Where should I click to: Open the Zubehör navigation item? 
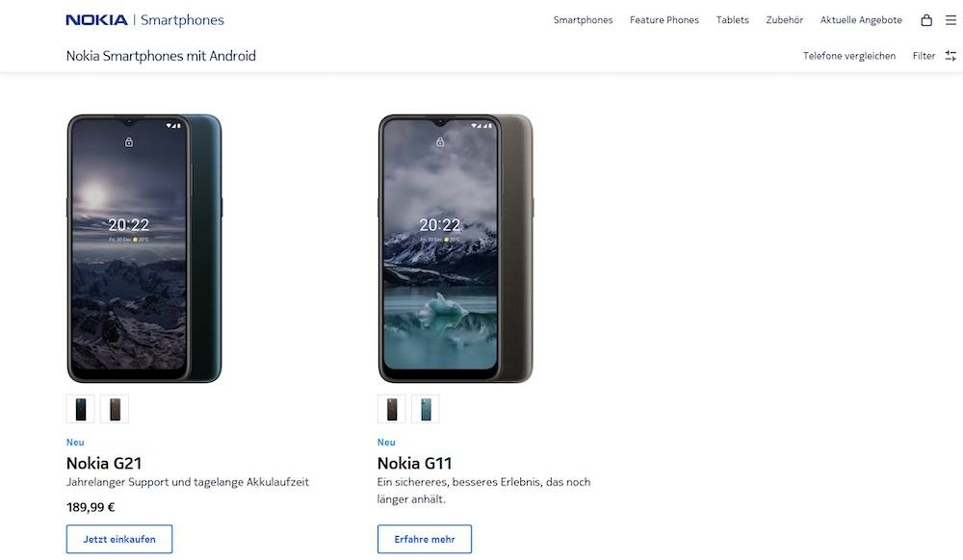784,20
